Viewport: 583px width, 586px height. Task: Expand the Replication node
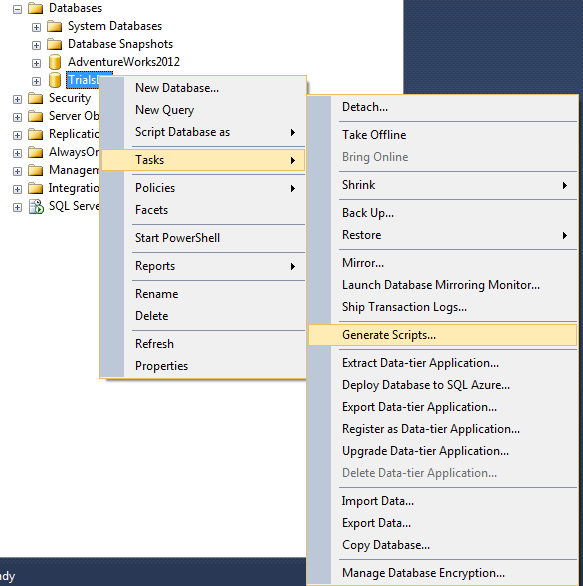(17, 135)
